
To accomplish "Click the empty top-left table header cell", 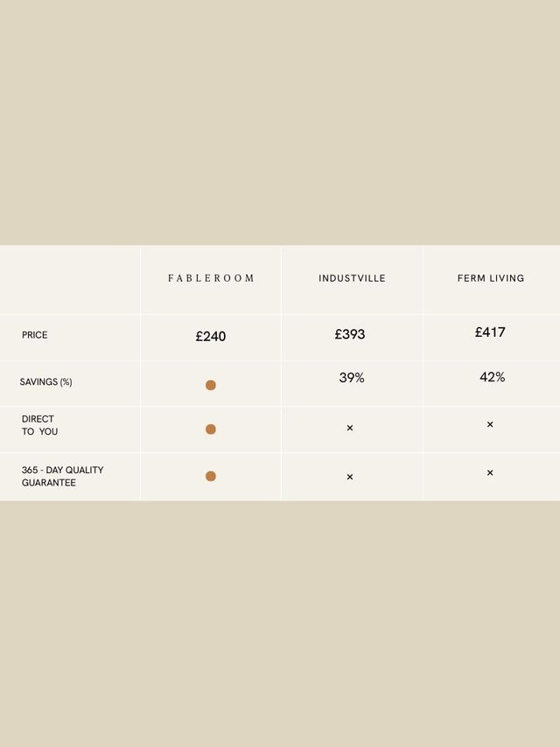I will [x=70, y=280].
